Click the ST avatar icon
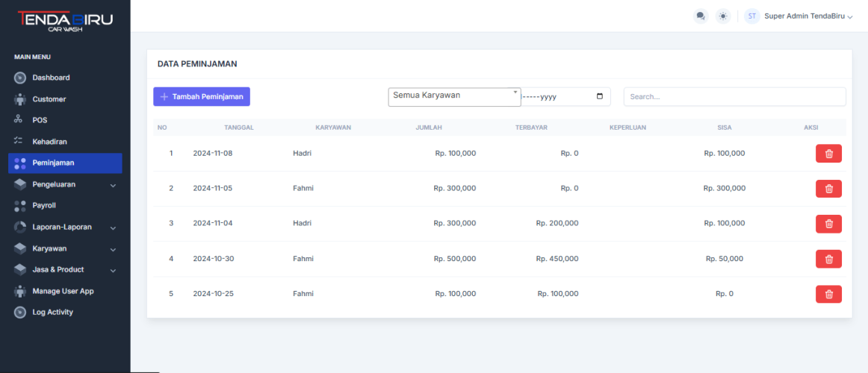 click(x=751, y=16)
